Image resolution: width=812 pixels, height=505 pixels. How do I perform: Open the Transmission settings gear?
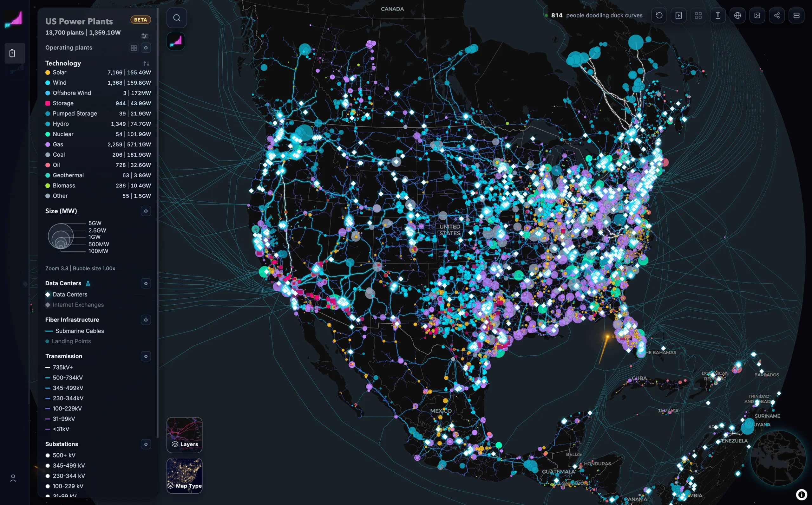click(146, 356)
